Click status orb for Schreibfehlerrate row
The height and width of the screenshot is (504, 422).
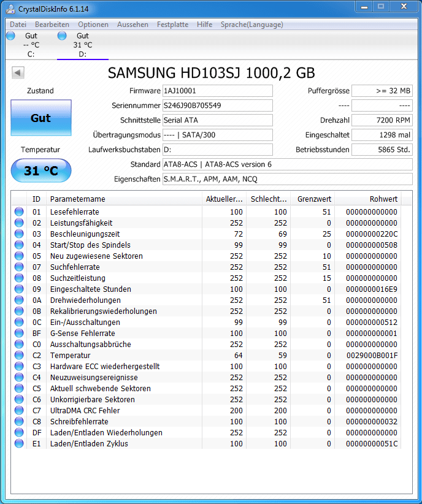click(19, 421)
